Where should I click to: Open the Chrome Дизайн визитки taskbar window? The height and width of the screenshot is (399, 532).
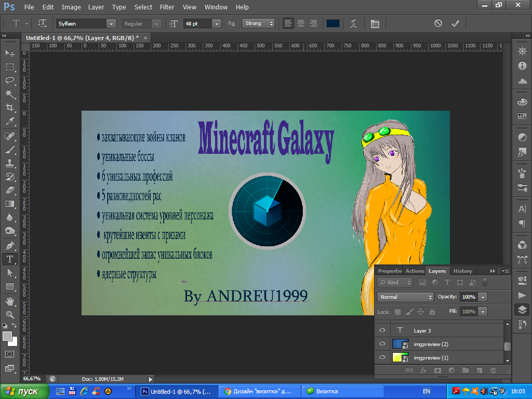pyautogui.click(x=260, y=392)
